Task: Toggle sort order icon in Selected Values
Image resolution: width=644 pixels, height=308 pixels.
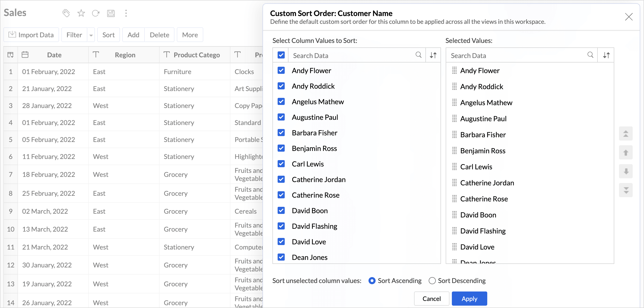Action: pos(606,55)
